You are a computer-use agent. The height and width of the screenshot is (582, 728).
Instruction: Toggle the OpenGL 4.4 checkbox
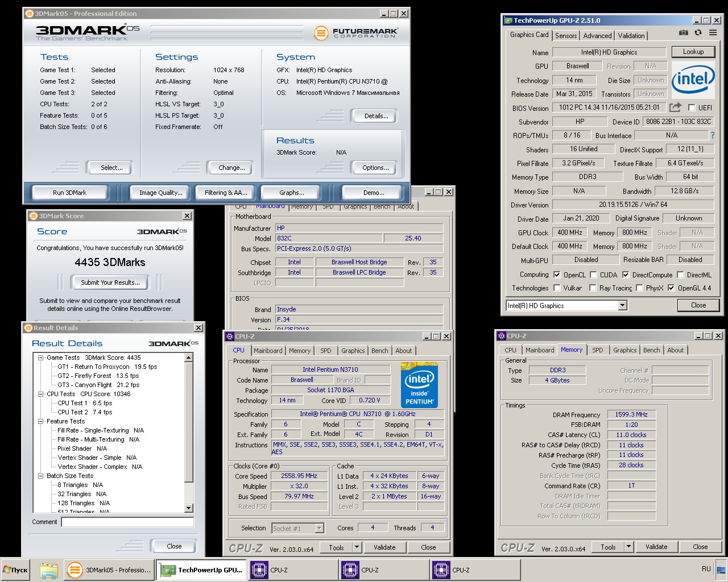[671, 288]
